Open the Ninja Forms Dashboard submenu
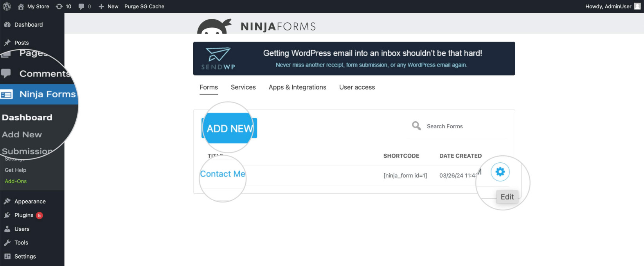Image resolution: width=644 pixels, height=266 pixels. (x=27, y=117)
